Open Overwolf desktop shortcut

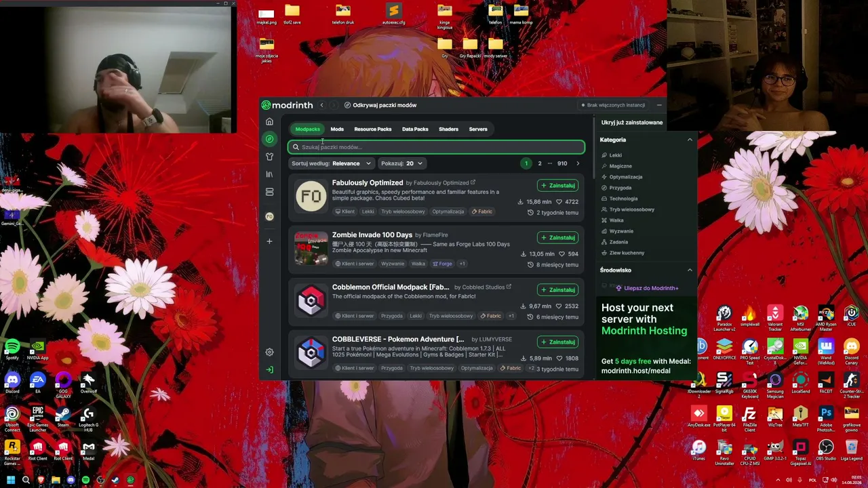pyautogui.click(x=88, y=383)
